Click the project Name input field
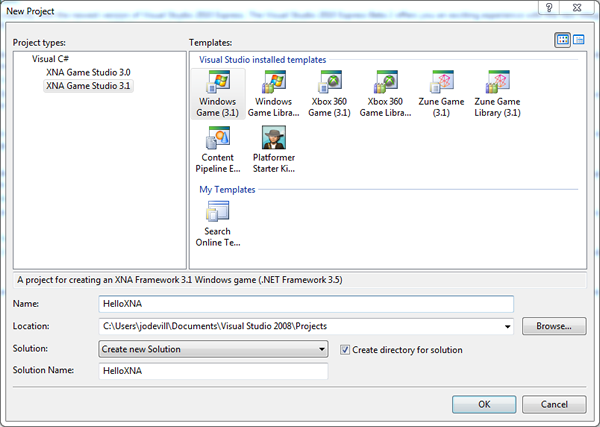Viewport: 600px width, 427px height. 306,304
